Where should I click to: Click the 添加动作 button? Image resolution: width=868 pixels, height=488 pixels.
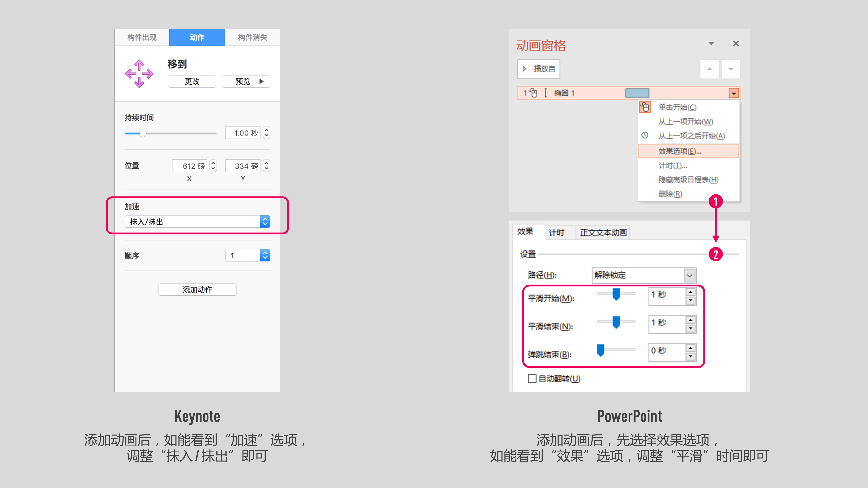197,290
